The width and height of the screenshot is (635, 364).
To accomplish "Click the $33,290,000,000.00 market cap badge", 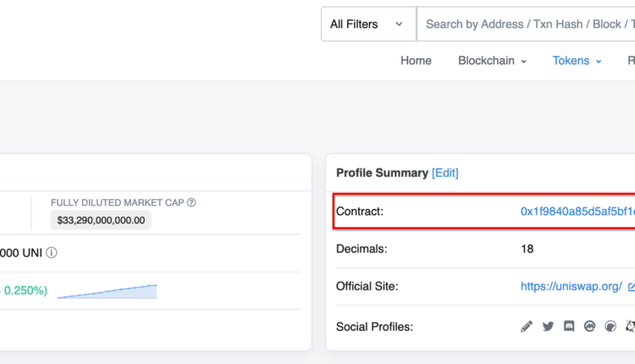I will coord(101,220).
